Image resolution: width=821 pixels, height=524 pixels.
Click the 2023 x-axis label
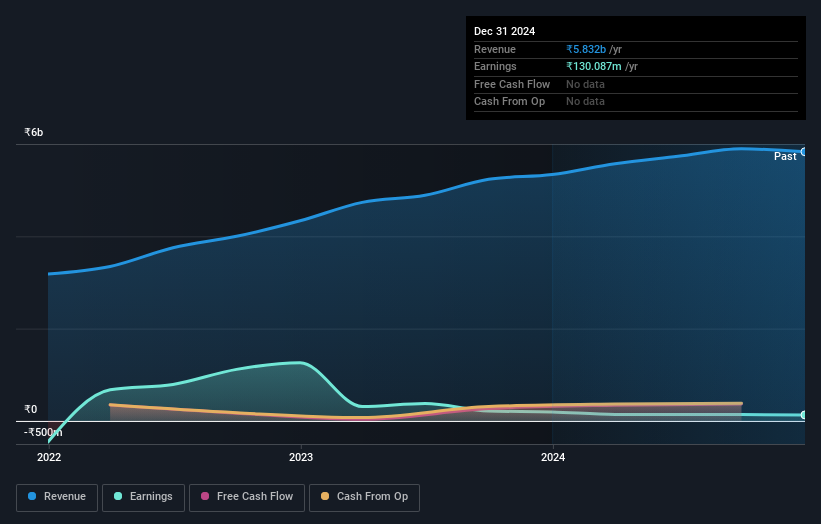click(x=301, y=458)
